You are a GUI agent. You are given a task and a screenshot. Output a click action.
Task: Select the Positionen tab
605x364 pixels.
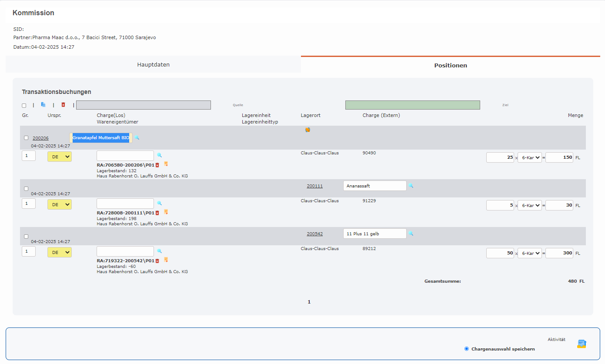pyautogui.click(x=451, y=65)
